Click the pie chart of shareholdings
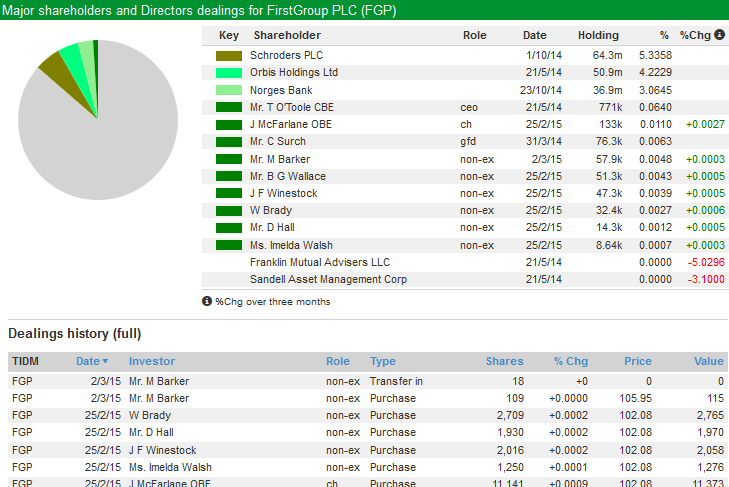The width and height of the screenshot is (729, 487). [98, 120]
